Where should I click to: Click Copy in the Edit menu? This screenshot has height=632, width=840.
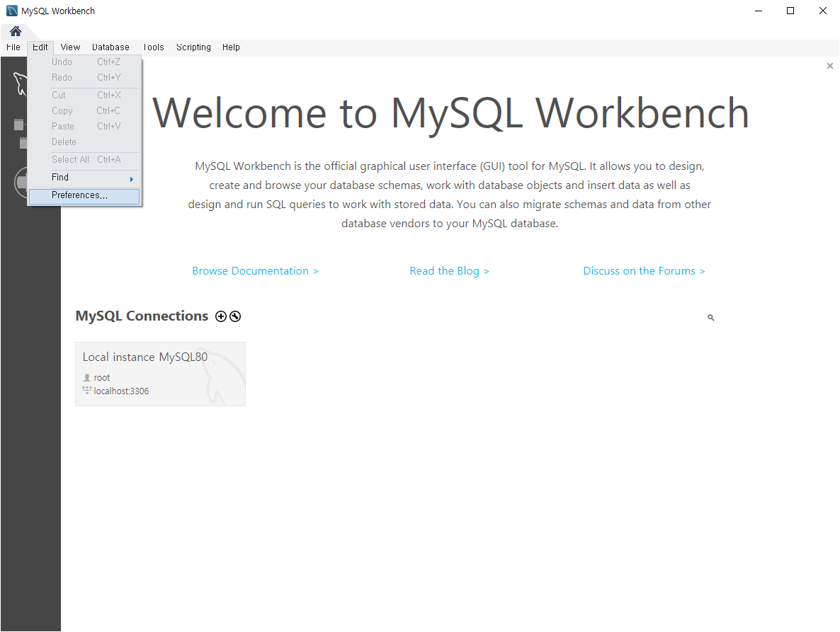[x=84, y=111]
